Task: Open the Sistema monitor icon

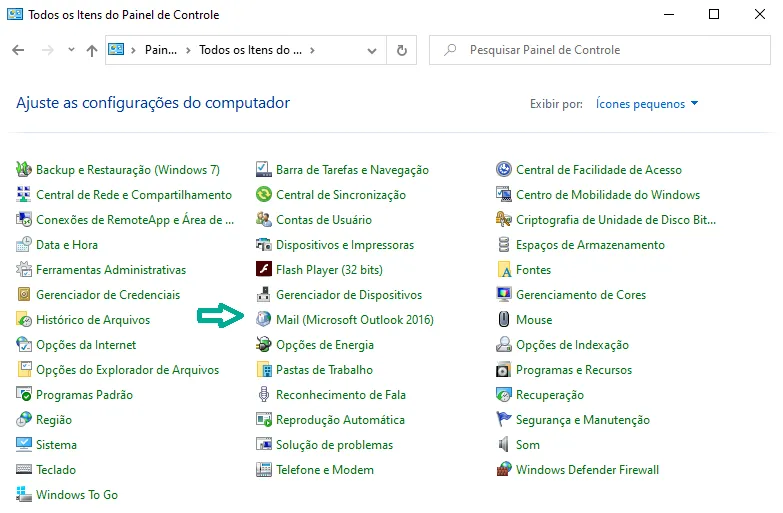Action: click(23, 444)
